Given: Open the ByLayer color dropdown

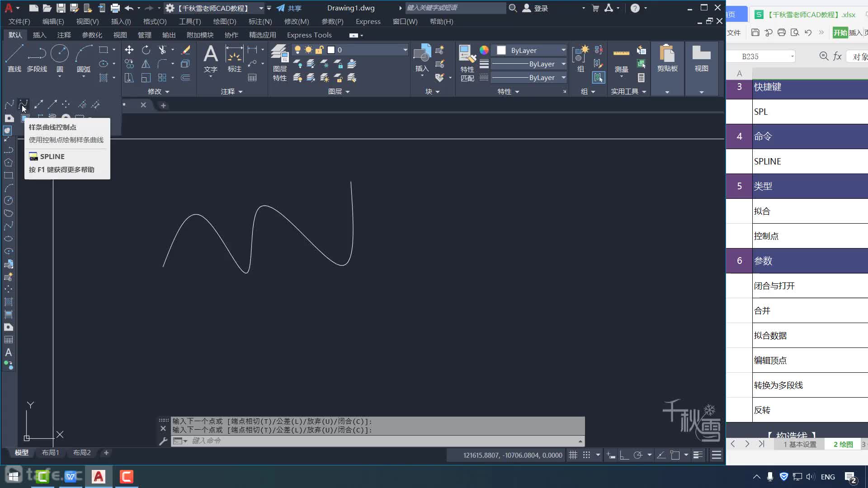Looking at the screenshot, I should [563, 50].
